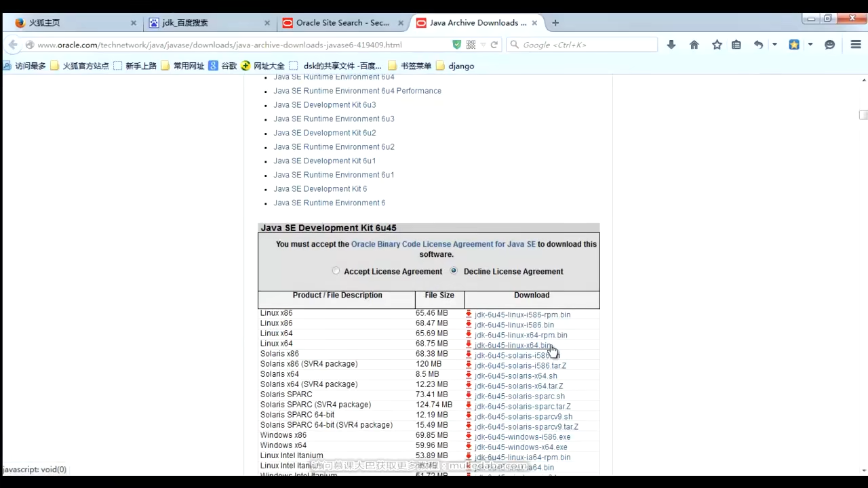Click download arrow icon beside jdk-6u45-solaris-sparc.tar.Z
The image size is (868, 488).
[x=469, y=406]
